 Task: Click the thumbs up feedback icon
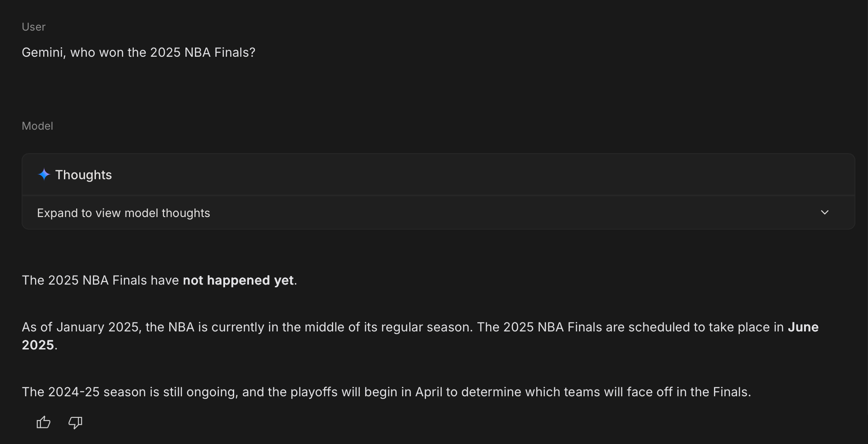pos(43,422)
